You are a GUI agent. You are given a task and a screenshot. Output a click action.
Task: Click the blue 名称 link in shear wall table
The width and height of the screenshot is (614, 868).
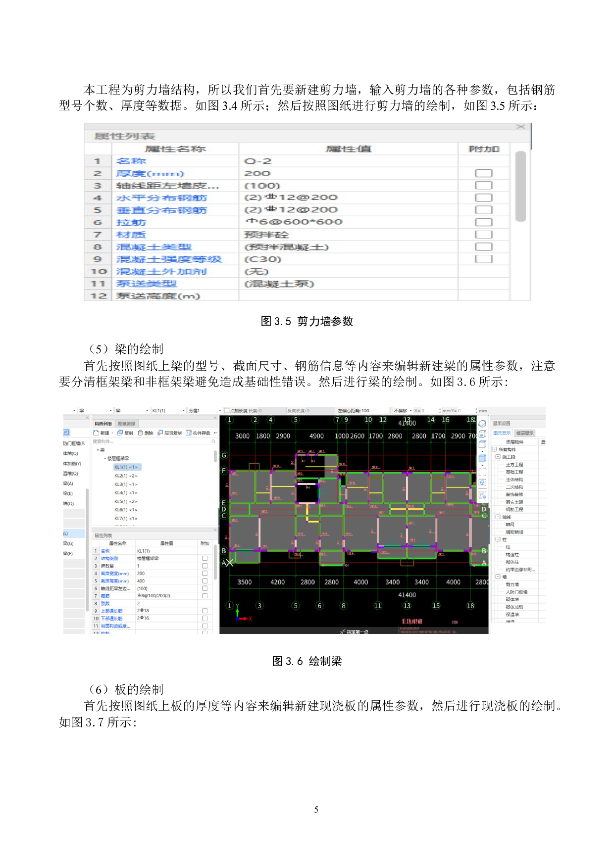(x=131, y=161)
